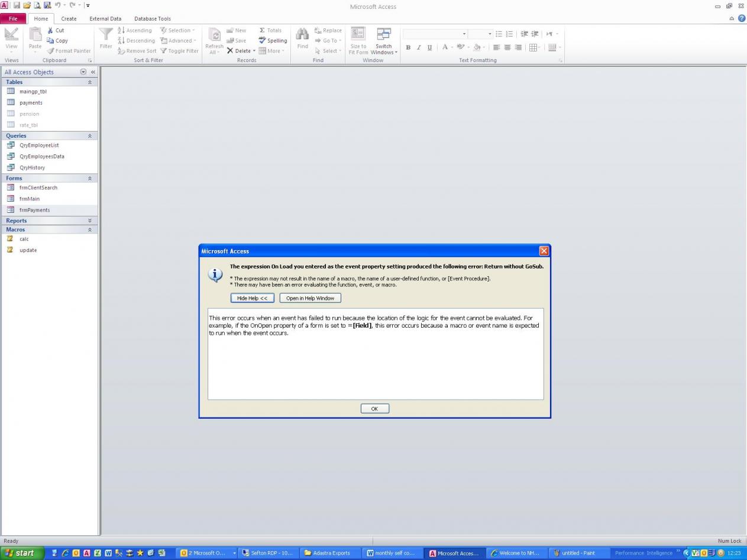Collapse the Macros group header

pos(90,229)
